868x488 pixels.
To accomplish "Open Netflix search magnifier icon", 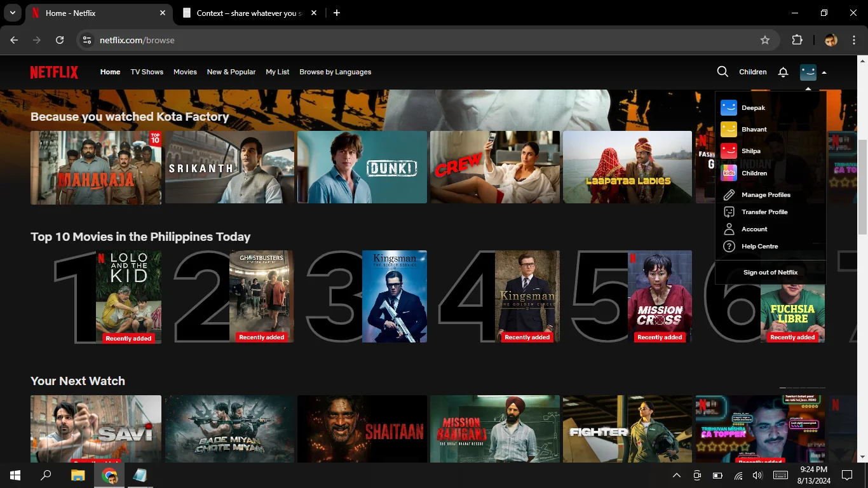I will 722,72.
